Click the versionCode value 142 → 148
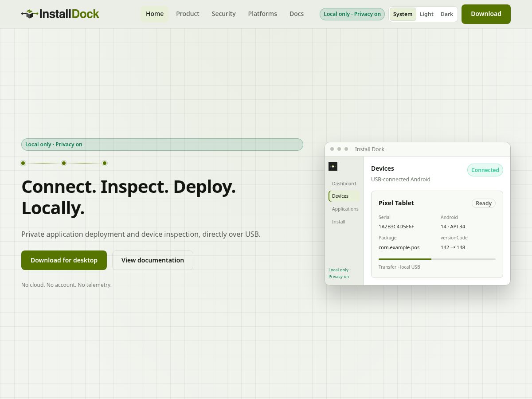 click(x=453, y=247)
